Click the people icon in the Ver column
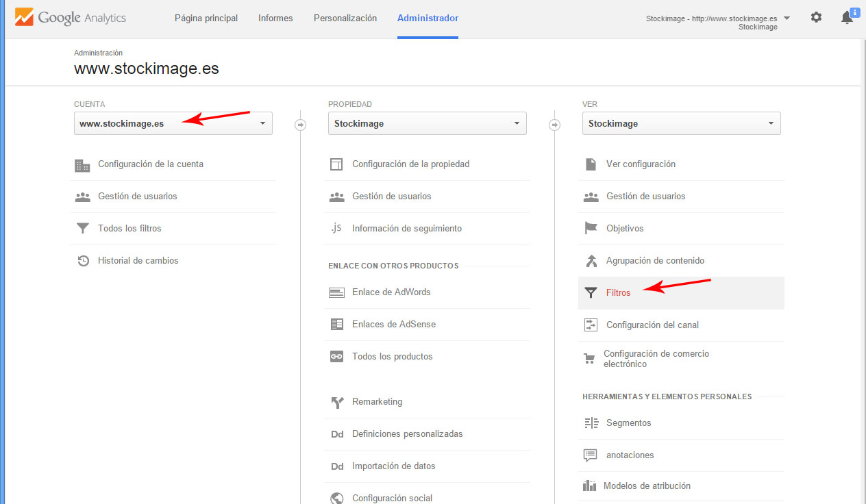This screenshot has height=504, width=866. click(591, 197)
